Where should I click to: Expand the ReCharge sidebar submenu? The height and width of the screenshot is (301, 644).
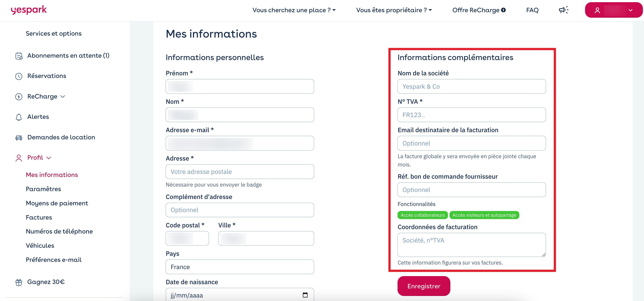click(x=46, y=96)
